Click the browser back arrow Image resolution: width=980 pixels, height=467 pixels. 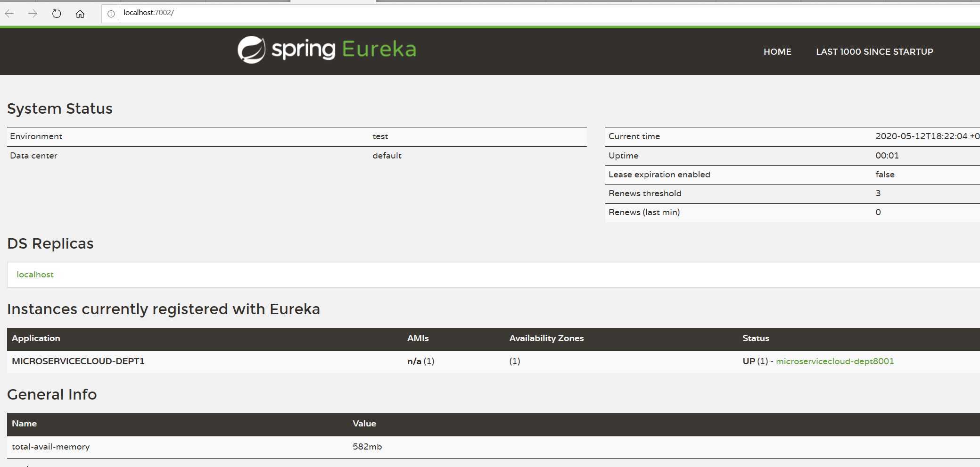(x=9, y=14)
